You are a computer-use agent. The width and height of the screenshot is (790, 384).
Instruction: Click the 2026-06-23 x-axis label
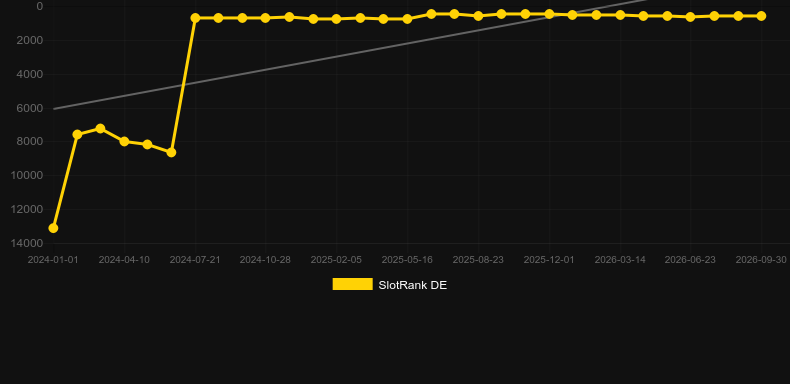[x=690, y=260]
